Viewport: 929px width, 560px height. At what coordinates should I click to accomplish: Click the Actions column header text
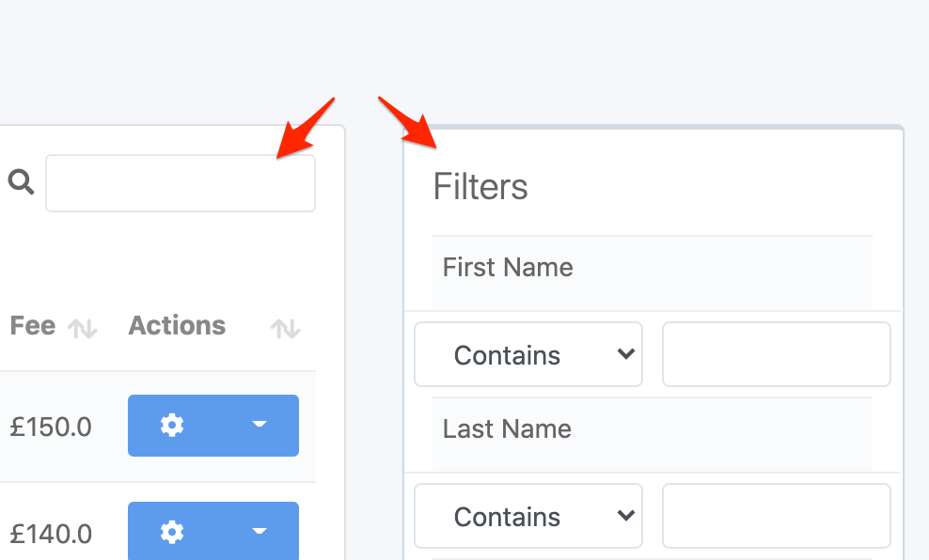tap(177, 326)
